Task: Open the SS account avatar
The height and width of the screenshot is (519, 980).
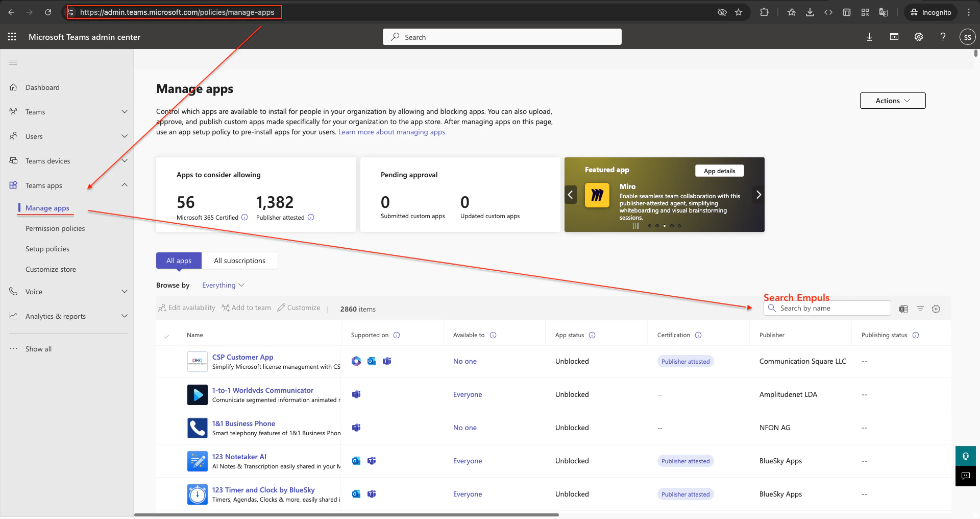Action: pyautogui.click(x=968, y=37)
